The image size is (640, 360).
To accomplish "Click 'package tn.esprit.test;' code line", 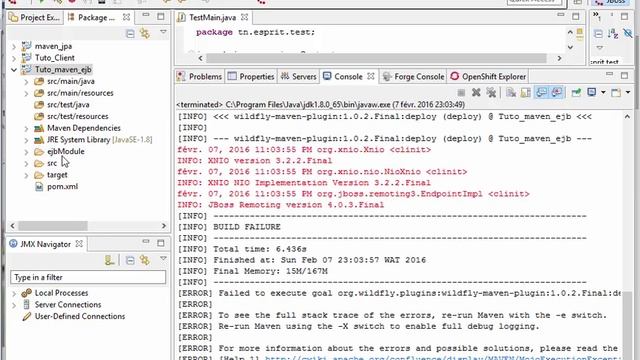I will pos(256,32).
